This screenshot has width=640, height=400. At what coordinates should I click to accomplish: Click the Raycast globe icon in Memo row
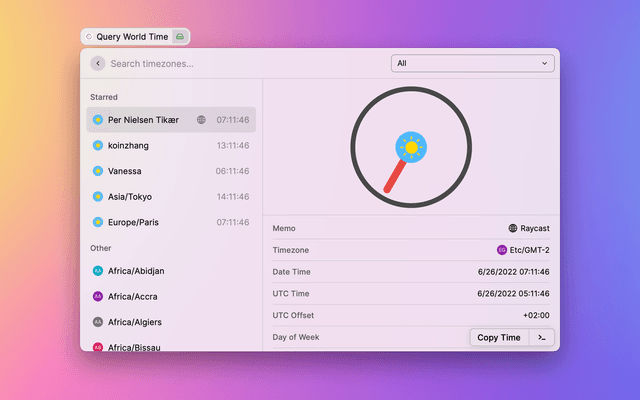point(513,228)
